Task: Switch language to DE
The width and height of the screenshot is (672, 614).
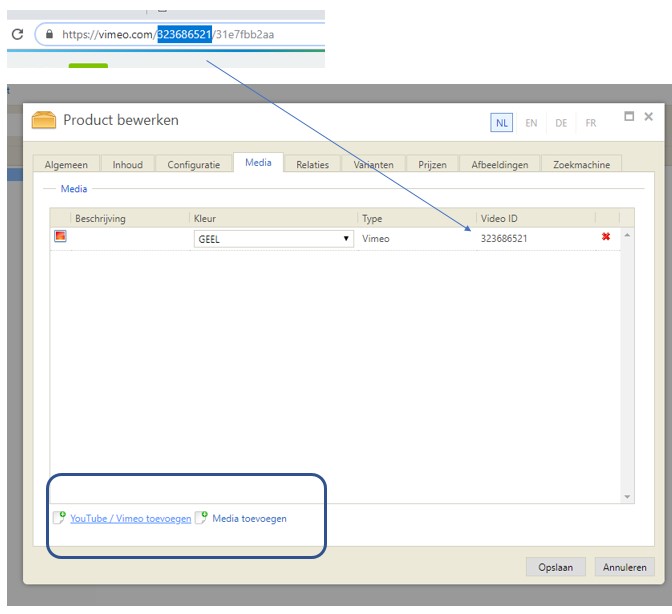Action: (561, 123)
